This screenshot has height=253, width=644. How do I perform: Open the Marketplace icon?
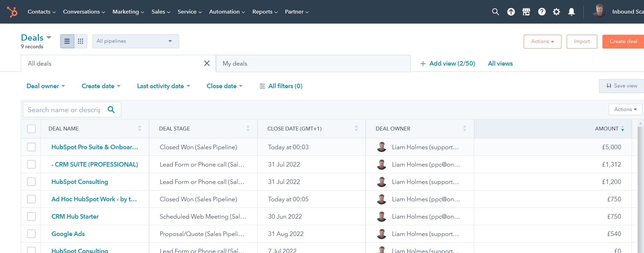(526, 12)
